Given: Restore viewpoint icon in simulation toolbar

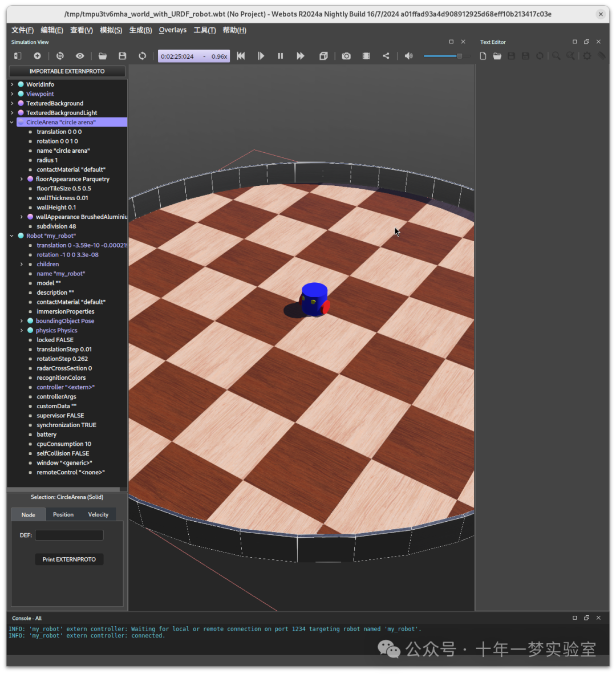Looking at the screenshot, I should pos(60,56).
